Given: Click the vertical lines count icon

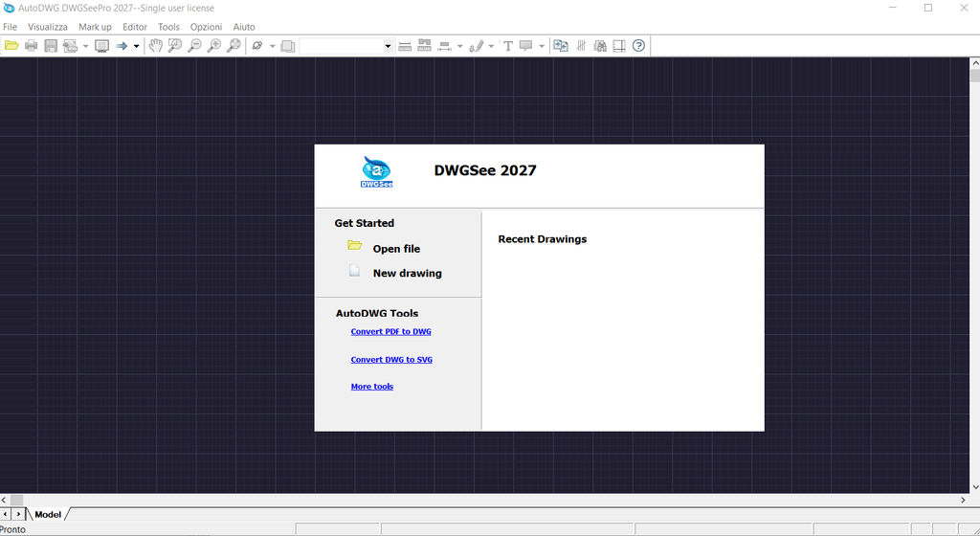Looking at the screenshot, I should point(581,46).
